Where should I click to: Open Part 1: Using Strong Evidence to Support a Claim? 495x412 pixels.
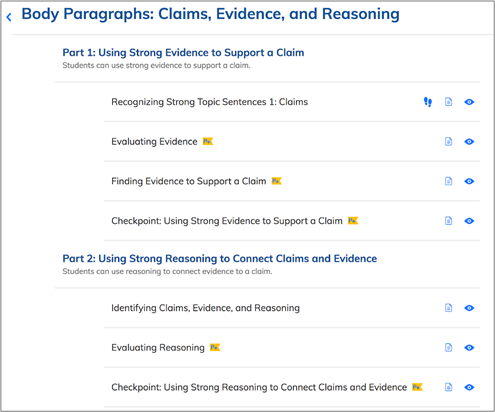tap(183, 53)
